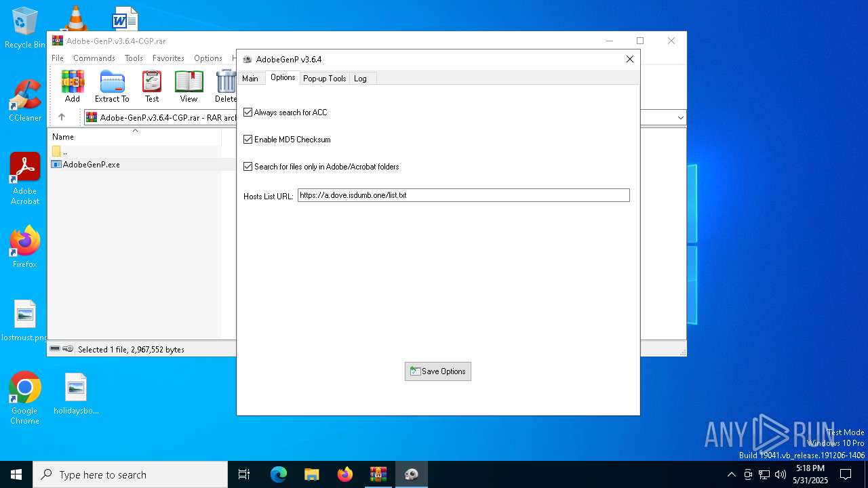
Task: Open the Pop-up Tools tab
Action: (x=325, y=79)
